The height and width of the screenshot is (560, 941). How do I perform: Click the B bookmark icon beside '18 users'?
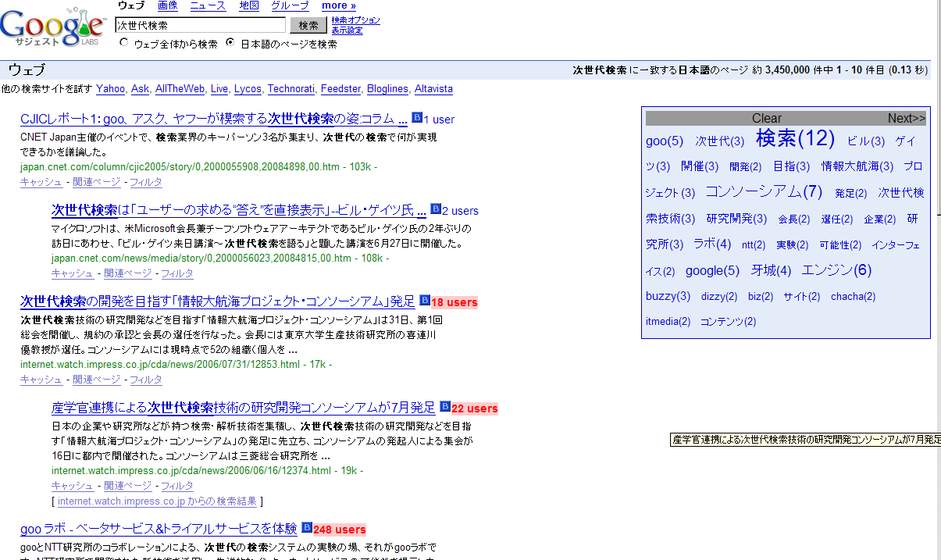click(x=425, y=300)
